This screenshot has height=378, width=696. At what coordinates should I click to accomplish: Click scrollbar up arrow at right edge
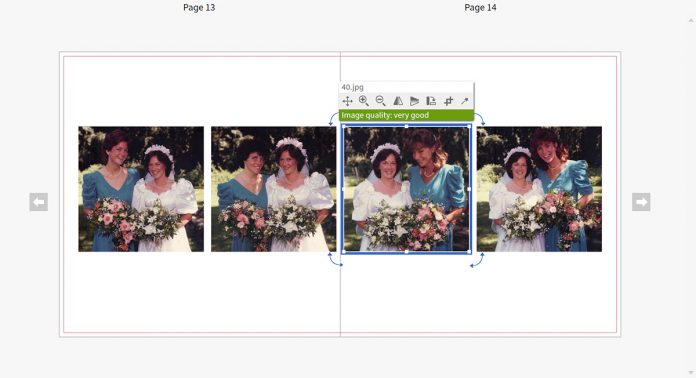pos(691,20)
